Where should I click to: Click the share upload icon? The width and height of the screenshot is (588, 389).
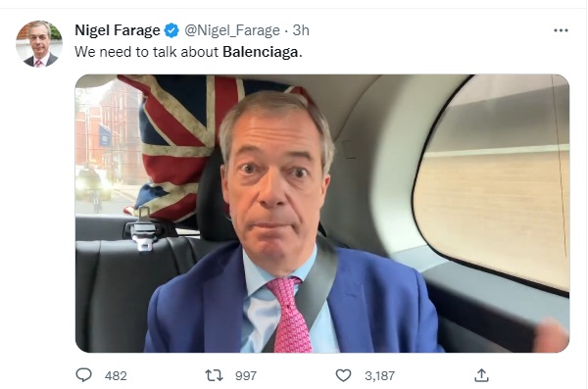tap(481, 375)
